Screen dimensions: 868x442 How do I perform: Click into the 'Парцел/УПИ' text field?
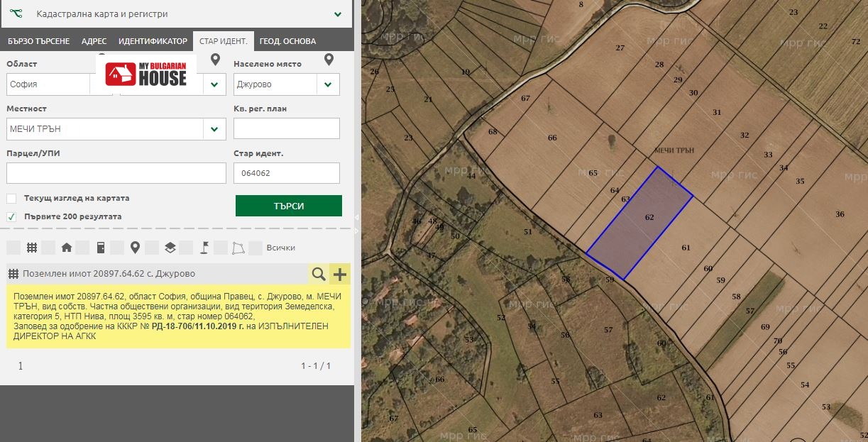click(116, 173)
